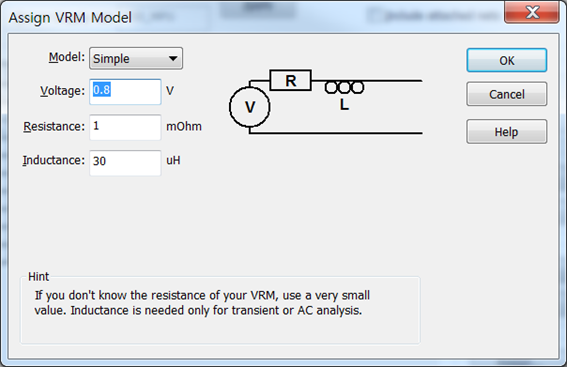Open Help for VRM model
Screen dimensions: 567x367
click(x=507, y=132)
